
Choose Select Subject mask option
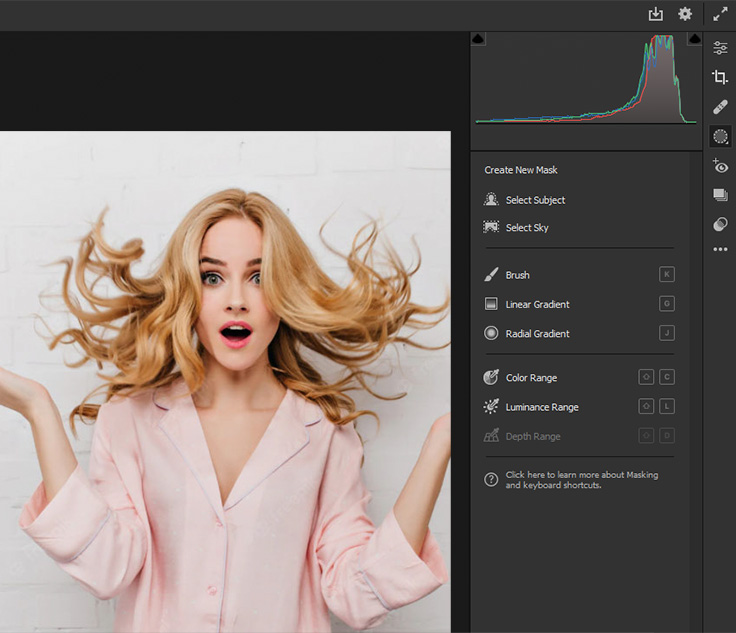pyautogui.click(x=535, y=200)
